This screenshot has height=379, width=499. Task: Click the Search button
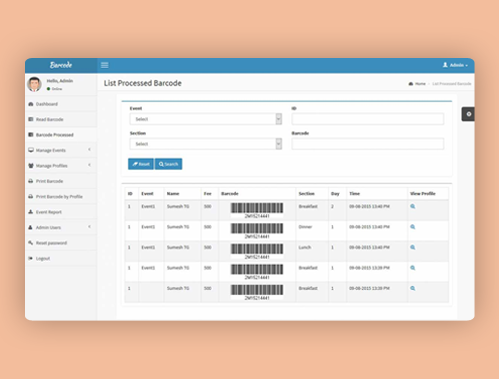tap(168, 164)
